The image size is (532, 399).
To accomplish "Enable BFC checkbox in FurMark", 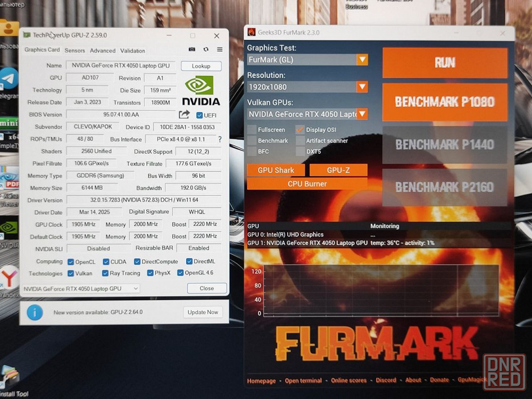I will (x=252, y=151).
